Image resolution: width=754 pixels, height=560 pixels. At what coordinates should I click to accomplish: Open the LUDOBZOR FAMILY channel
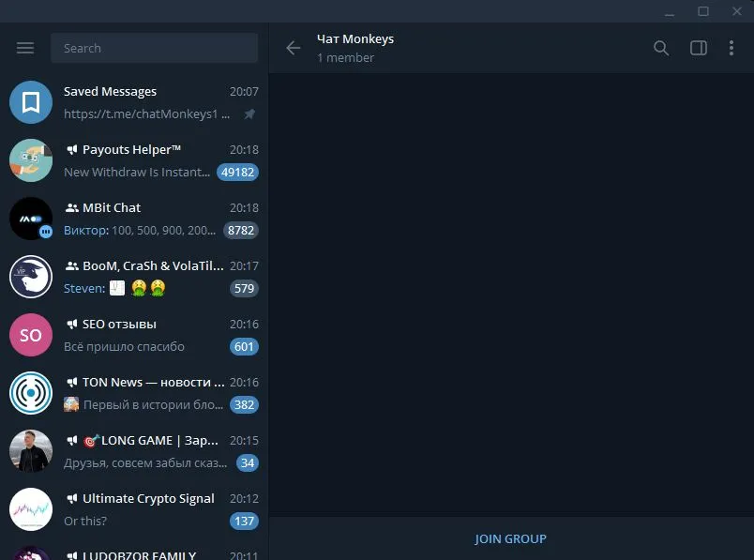(x=134, y=550)
